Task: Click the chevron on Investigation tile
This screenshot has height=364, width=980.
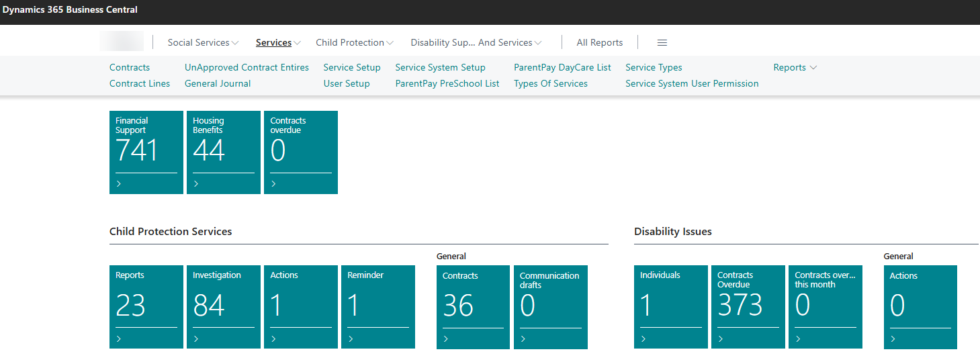Action: tap(196, 339)
